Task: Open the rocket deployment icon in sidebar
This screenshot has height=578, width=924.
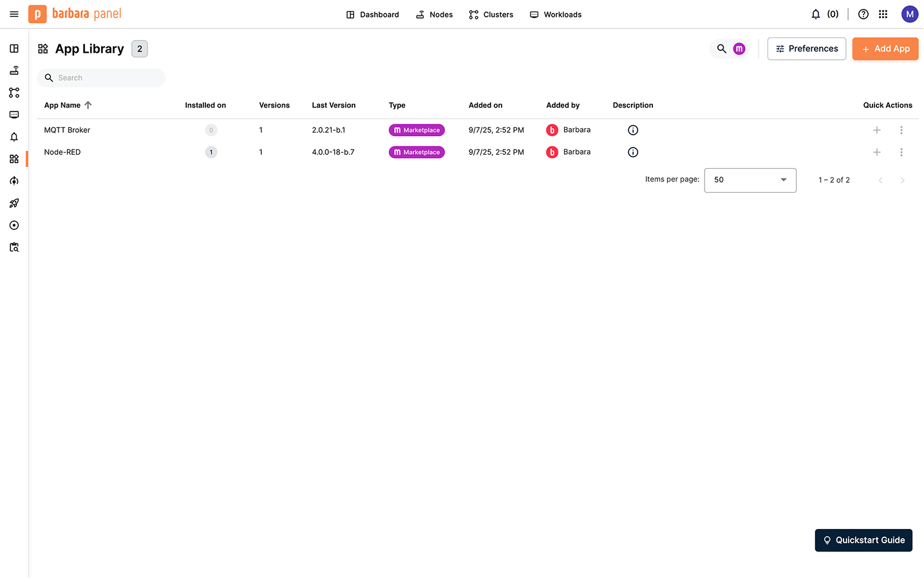Action: [x=14, y=203]
